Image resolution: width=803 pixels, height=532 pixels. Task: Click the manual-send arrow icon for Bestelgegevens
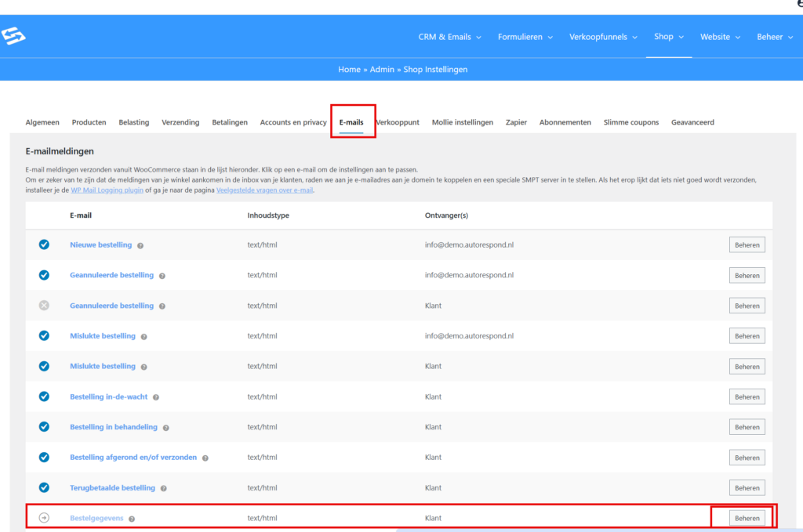(44, 518)
